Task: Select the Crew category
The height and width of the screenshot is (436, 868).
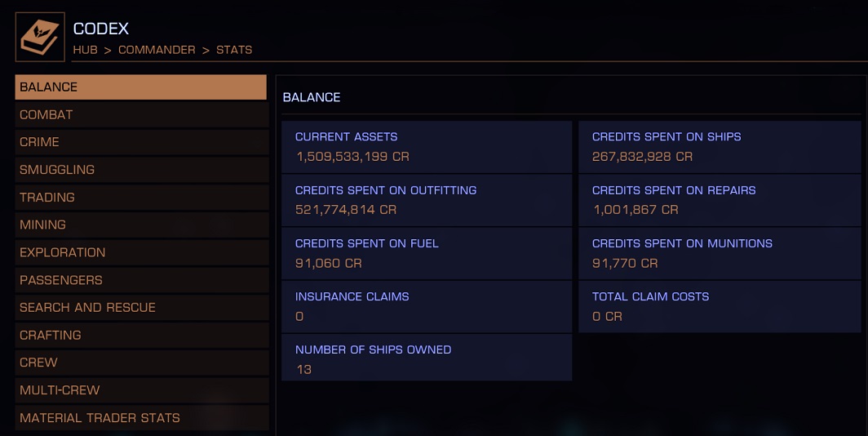Action: 142,363
